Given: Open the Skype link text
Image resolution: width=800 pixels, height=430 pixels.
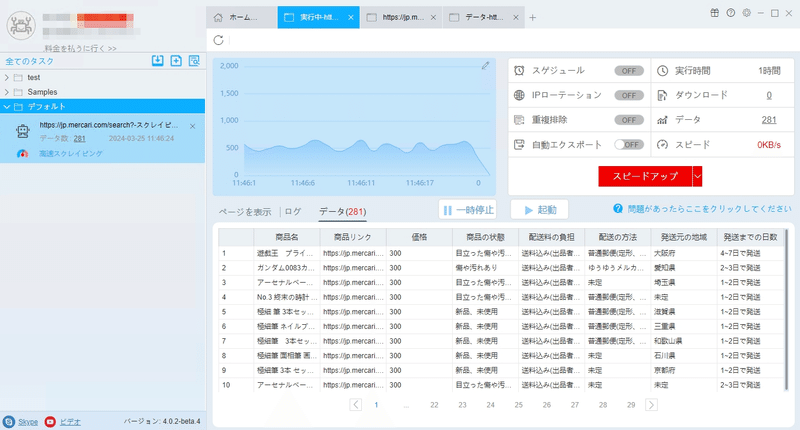Looking at the screenshot, I should click(28, 422).
